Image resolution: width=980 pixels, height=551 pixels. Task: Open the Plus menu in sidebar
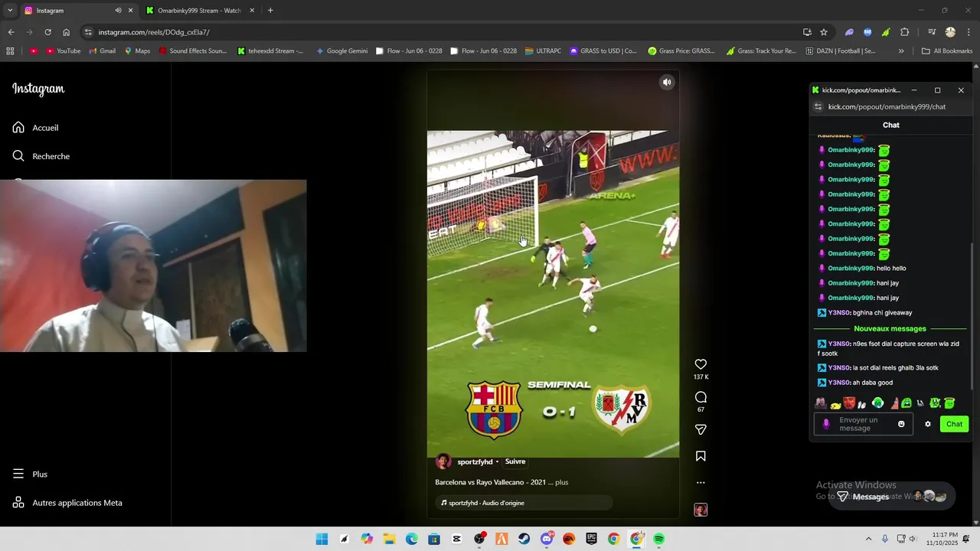pyautogui.click(x=31, y=474)
